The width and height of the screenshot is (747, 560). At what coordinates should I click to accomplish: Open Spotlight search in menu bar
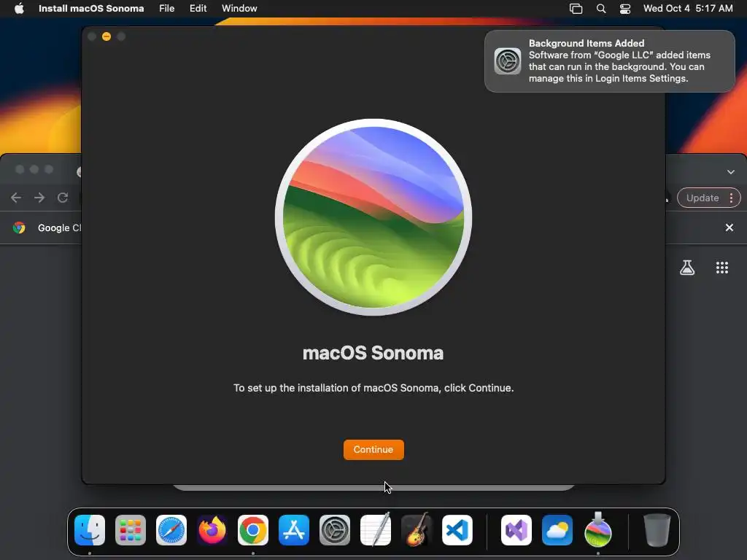coord(601,9)
